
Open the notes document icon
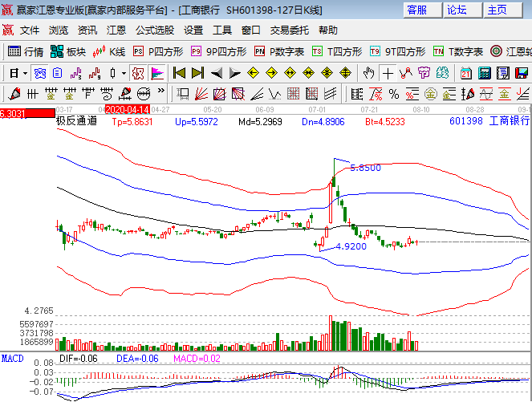[503, 73]
